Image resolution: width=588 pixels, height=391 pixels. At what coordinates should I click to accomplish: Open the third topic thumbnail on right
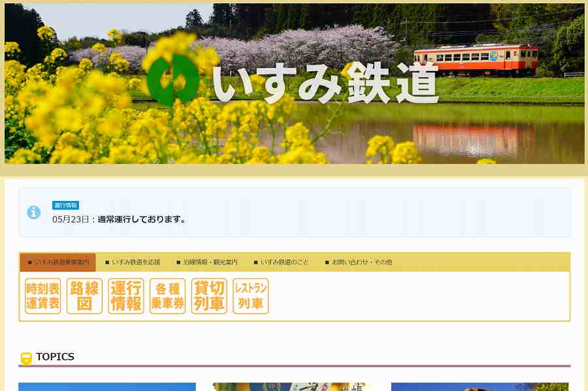[x=480, y=387]
